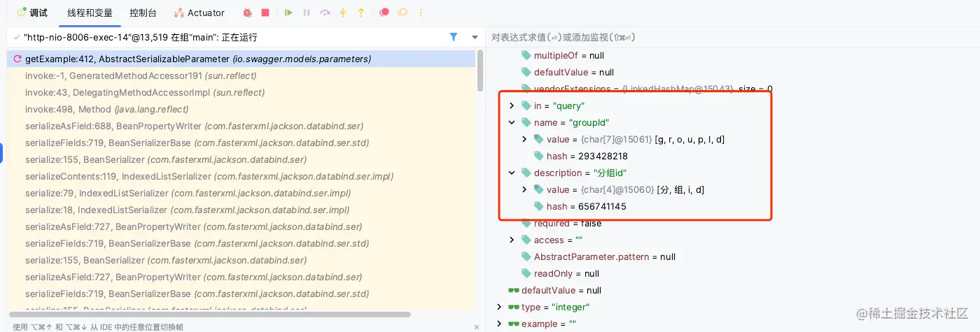
Task: Click the field icon beside description
Action: point(526,173)
